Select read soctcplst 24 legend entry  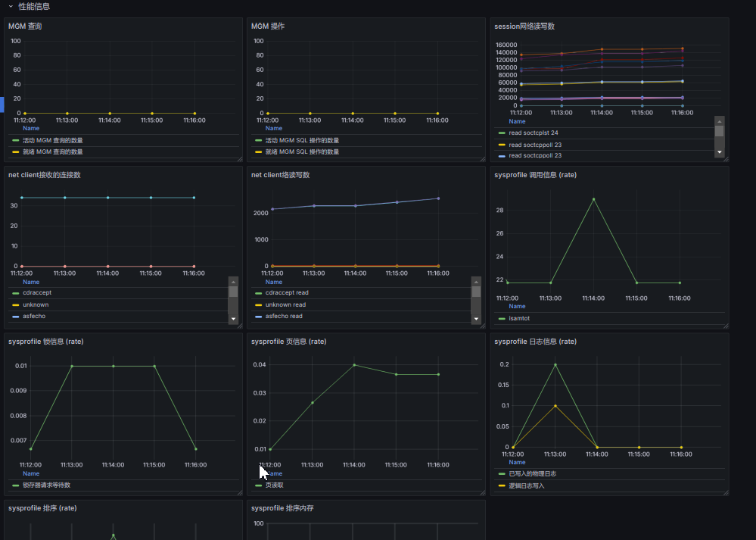coord(534,133)
